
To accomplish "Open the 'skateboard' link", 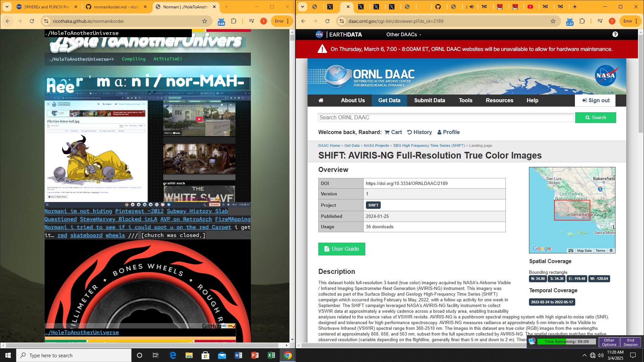I will pyautogui.click(x=86, y=235).
